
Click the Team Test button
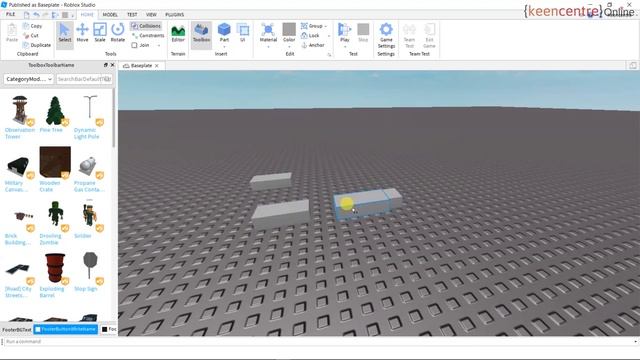tap(409, 36)
